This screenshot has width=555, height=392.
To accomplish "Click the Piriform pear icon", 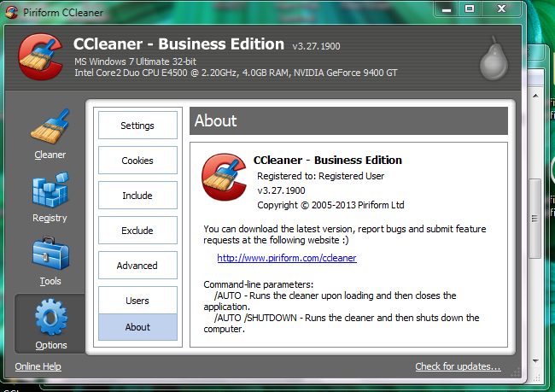I will click(x=494, y=58).
